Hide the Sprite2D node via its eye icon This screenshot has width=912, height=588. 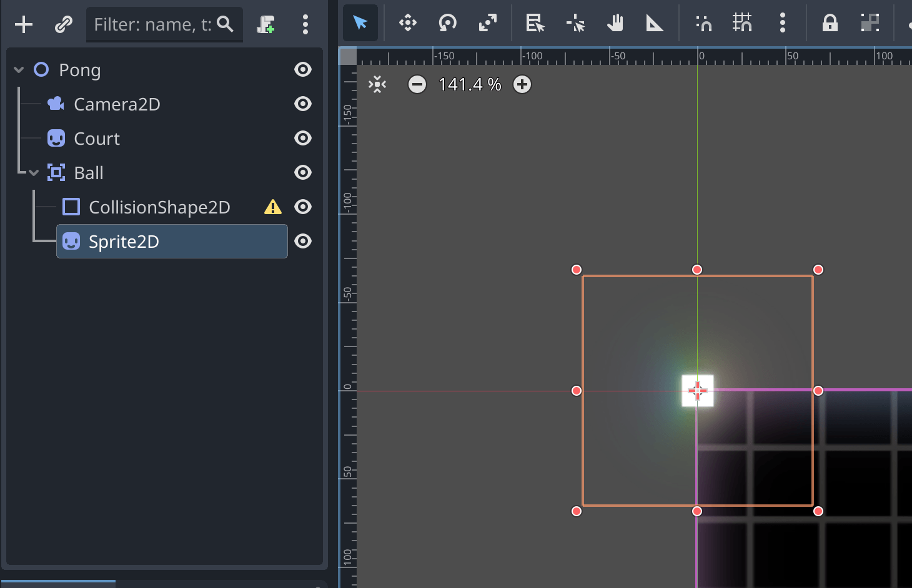(x=303, y=241)
